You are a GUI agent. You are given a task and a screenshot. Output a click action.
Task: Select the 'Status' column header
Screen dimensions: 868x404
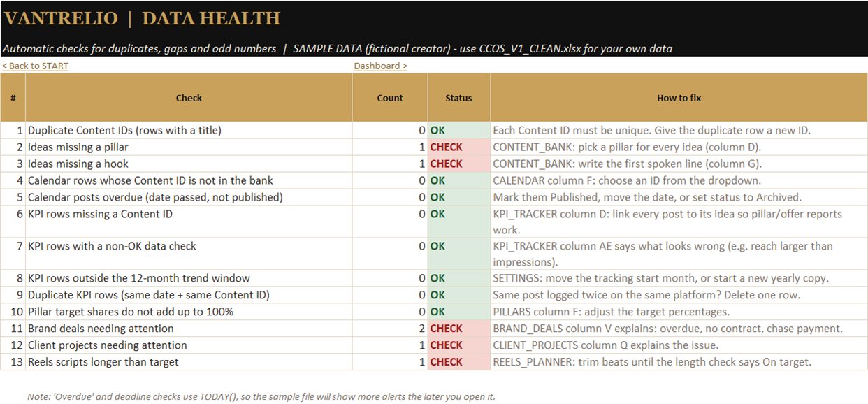point(458,98)
